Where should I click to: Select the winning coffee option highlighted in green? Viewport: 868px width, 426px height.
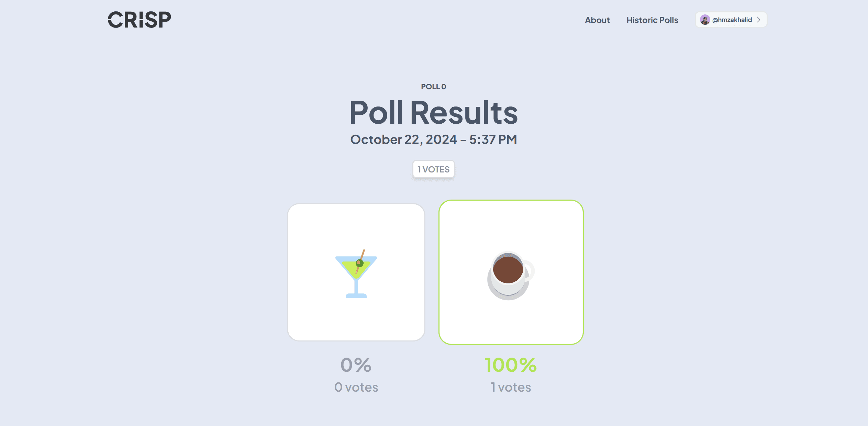[x=511, y=271]
